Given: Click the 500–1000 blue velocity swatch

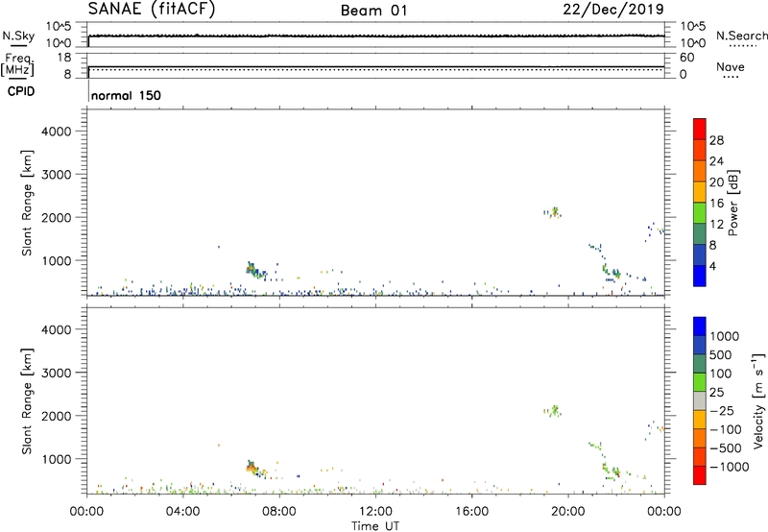Looking at the screenshot, I should [700, 345].
